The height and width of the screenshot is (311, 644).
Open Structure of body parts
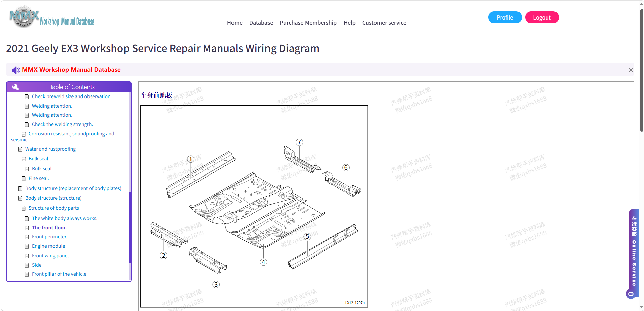54,208
